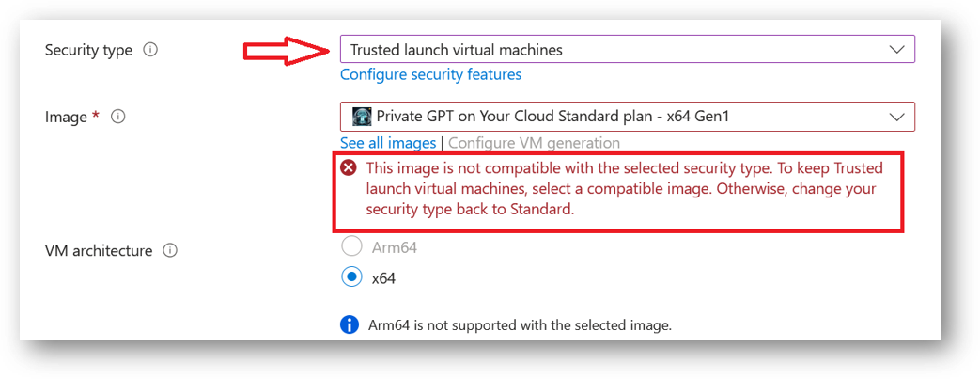Viewport: 980px width, 379px height.
Task: Click the Arm64 not supported message text
Action: (520, 325)
